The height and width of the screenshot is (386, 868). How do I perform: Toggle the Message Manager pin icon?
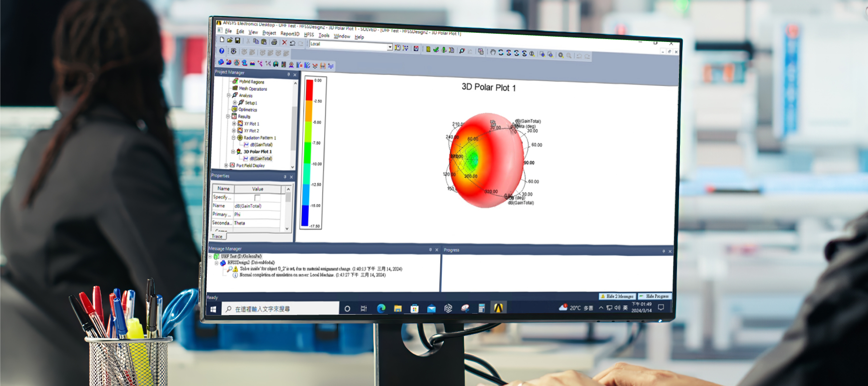[430, 249]
